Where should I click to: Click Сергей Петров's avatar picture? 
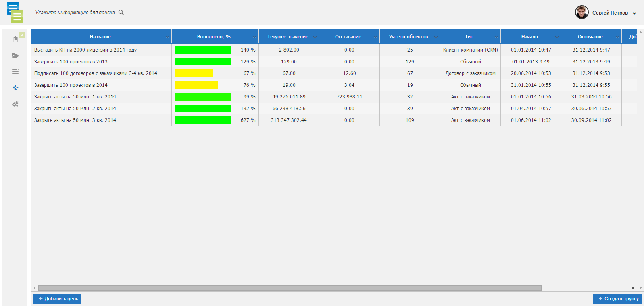click(x=581, y=13)
